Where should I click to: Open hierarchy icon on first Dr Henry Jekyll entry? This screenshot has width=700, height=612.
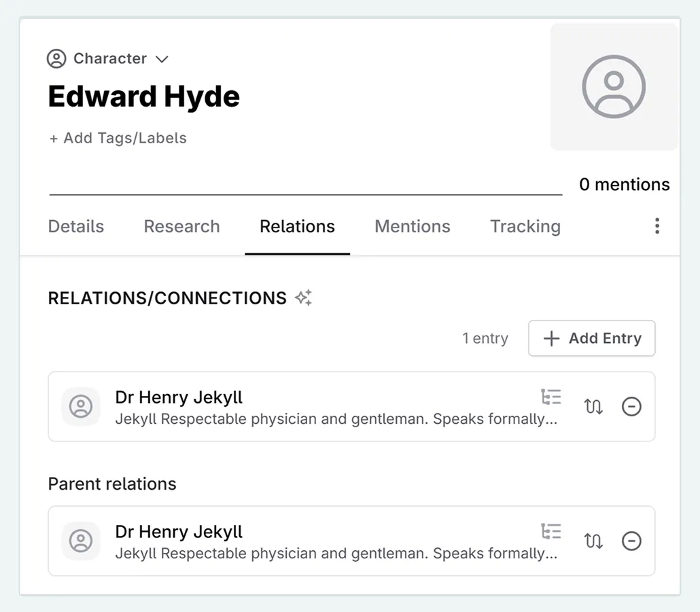point(551,397)
